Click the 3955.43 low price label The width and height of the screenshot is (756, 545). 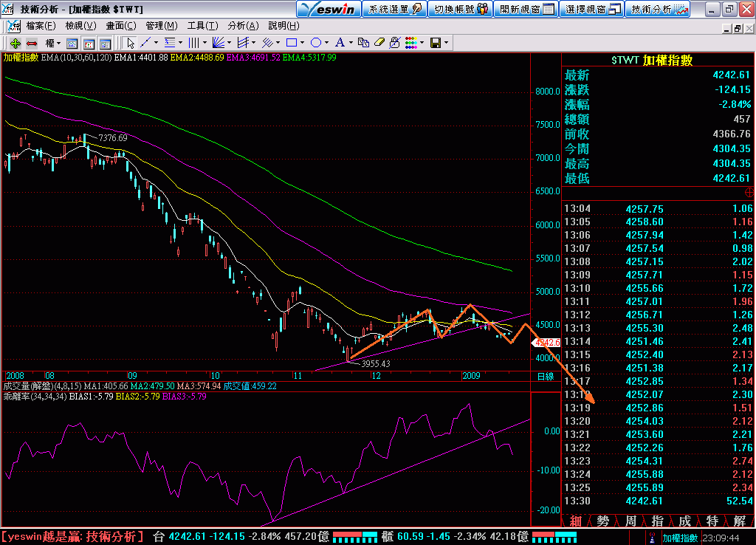pyautogui.click(x=376, y=363)
